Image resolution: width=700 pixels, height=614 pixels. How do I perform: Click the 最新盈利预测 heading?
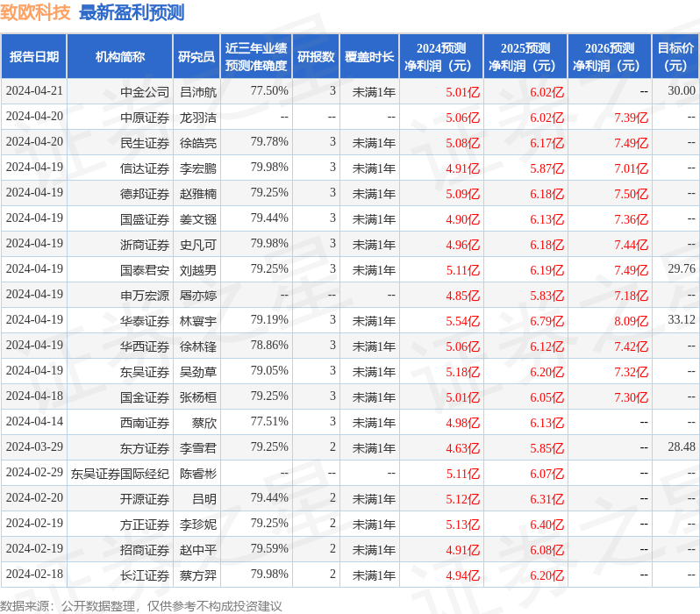pyautogui.click(x=132, y=12)
